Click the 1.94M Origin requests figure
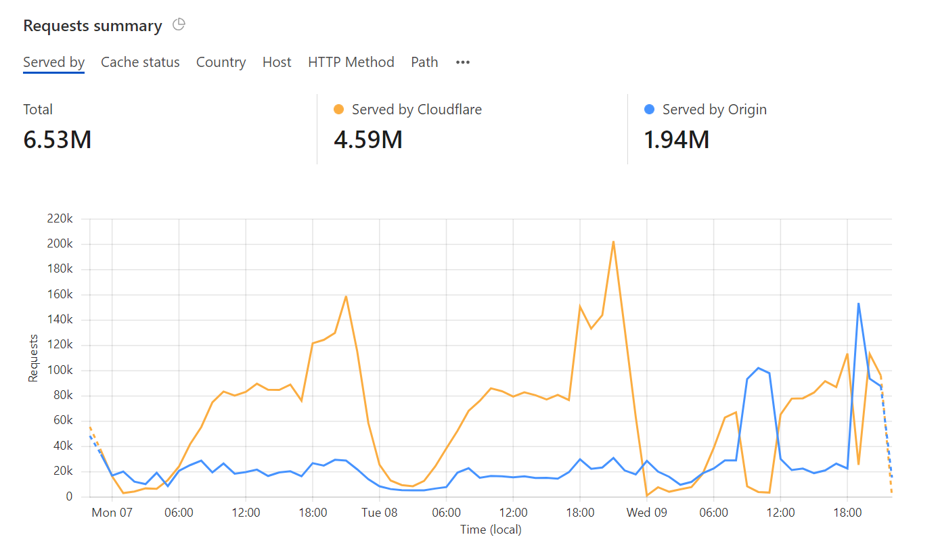Image resolution: width=938 pixels, height=560 pixels. click(x=675, y=139)
